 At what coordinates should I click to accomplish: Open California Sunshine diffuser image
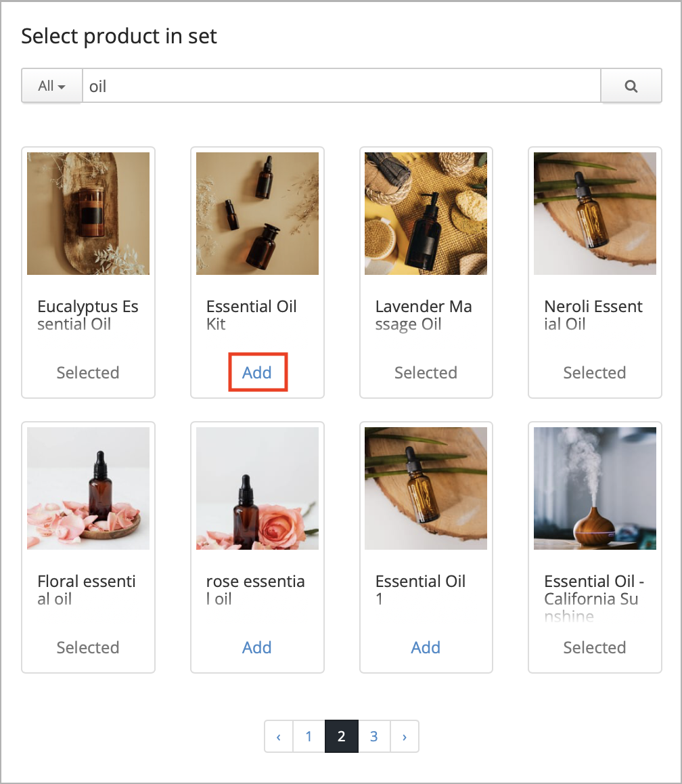click(x=595, y=489)
